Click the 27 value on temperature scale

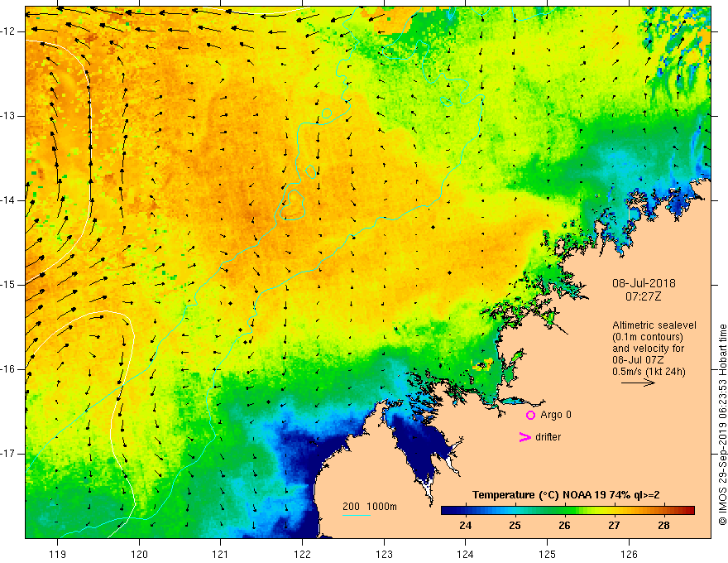coord(614,526)
